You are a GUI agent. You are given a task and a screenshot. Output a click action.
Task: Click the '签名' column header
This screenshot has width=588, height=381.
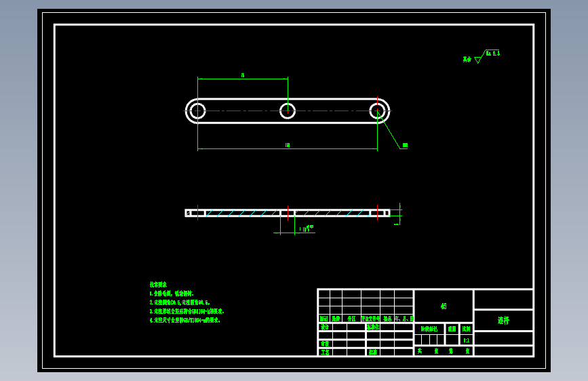click(387, 319)
